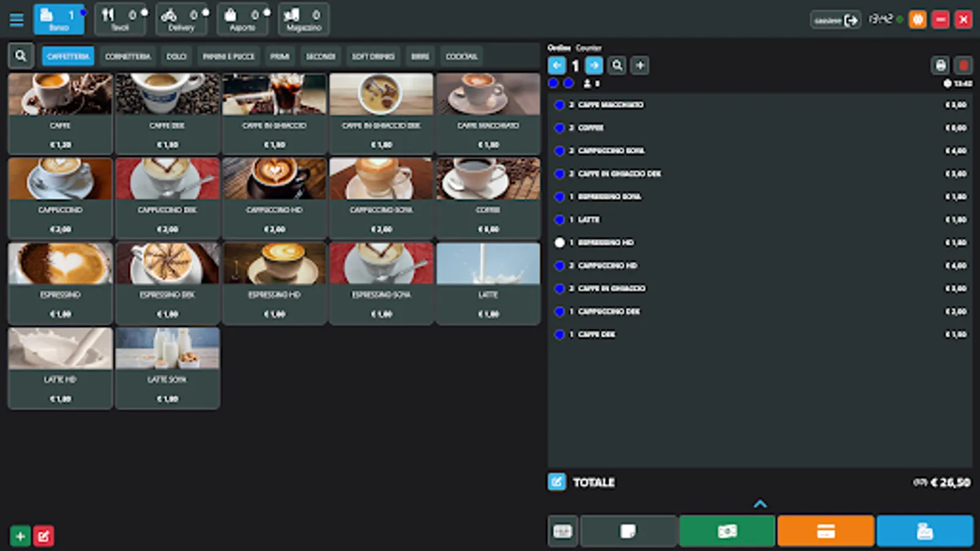Delete the order with the red trash icon

pyautogui.click(x=964, y=66)
